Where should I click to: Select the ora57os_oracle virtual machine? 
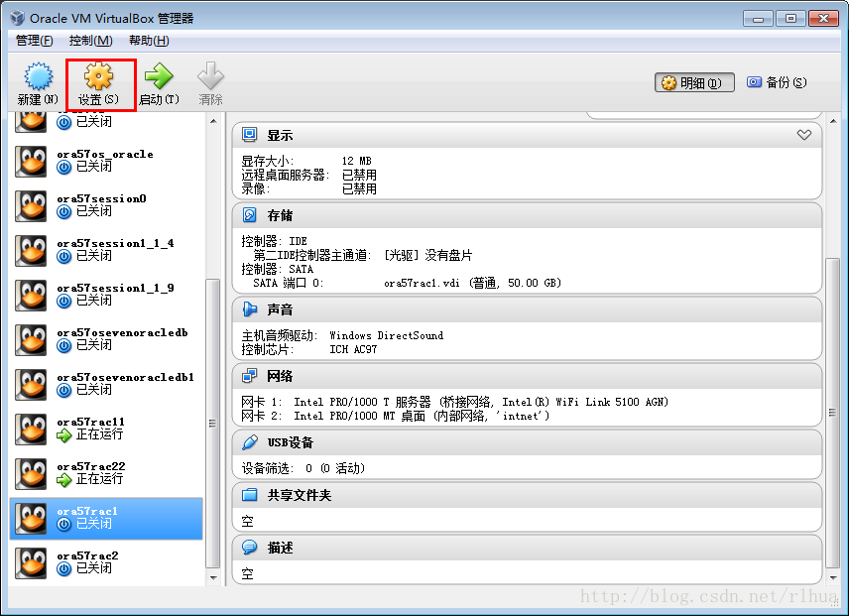pos(107,162)
